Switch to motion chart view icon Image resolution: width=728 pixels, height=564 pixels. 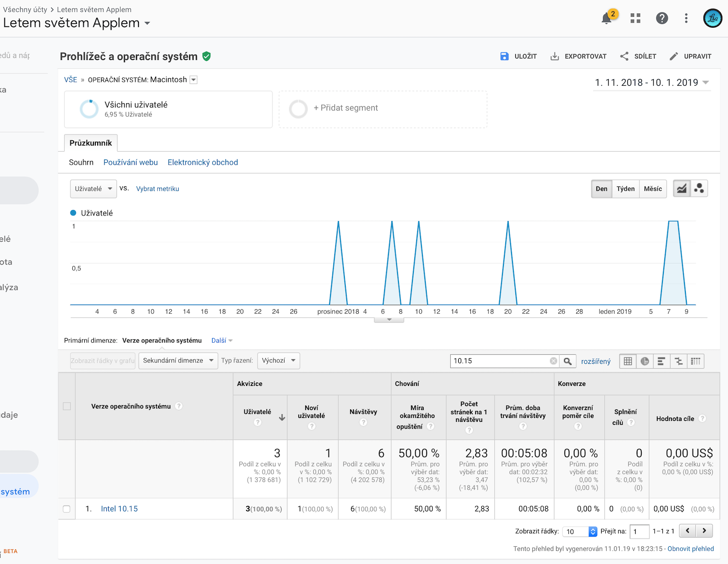(x=699, y=189)
